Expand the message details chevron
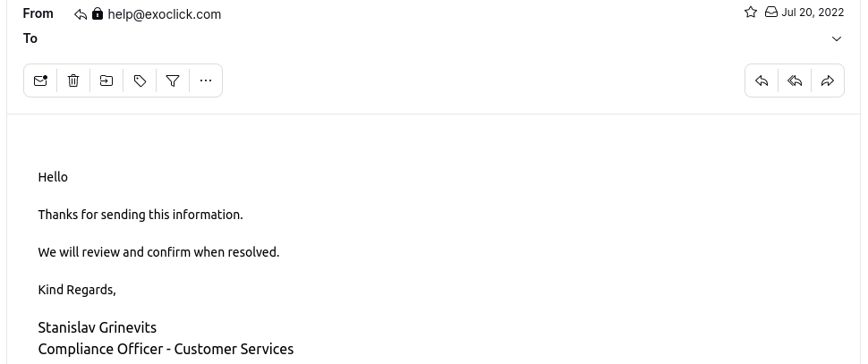The image size is (868, 364). click(x=837, y=39)
